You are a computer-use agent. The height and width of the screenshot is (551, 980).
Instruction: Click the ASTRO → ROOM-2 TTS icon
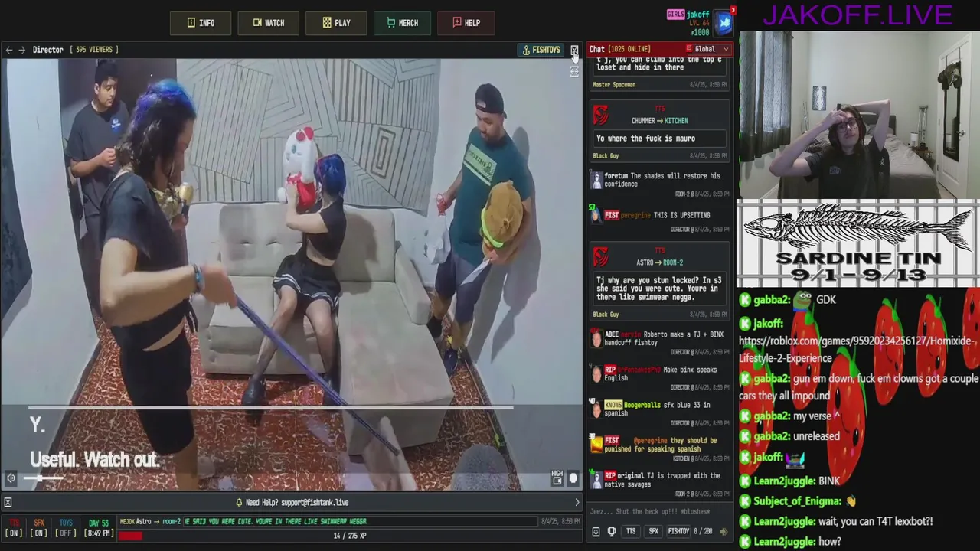[602, 256]
